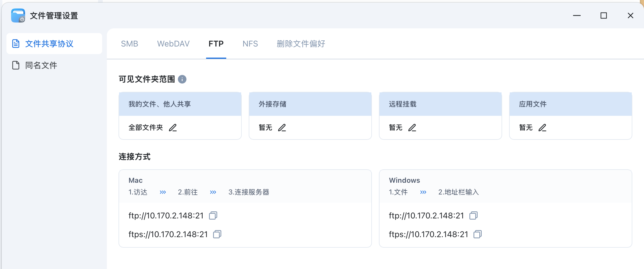Copy the Windows ftps://10.170.2.148:21 address
The image size is (644, 269).
(478, 234)
